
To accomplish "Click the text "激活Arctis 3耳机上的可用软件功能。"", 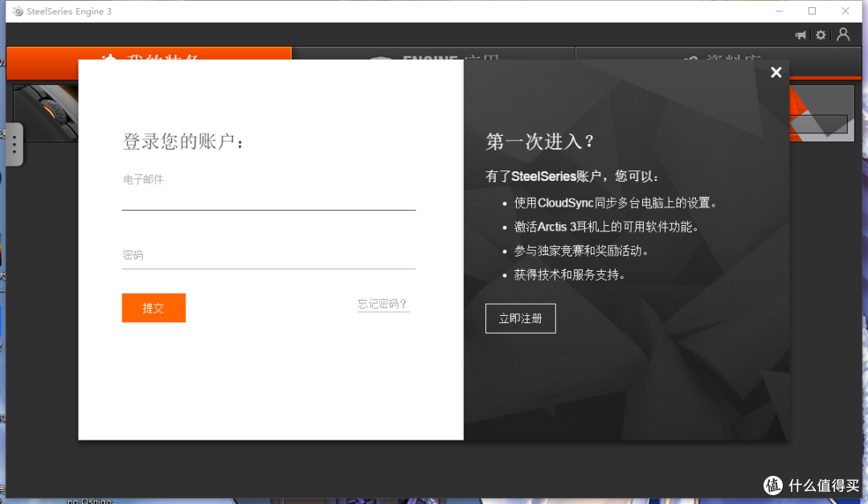I will [606, 227].
